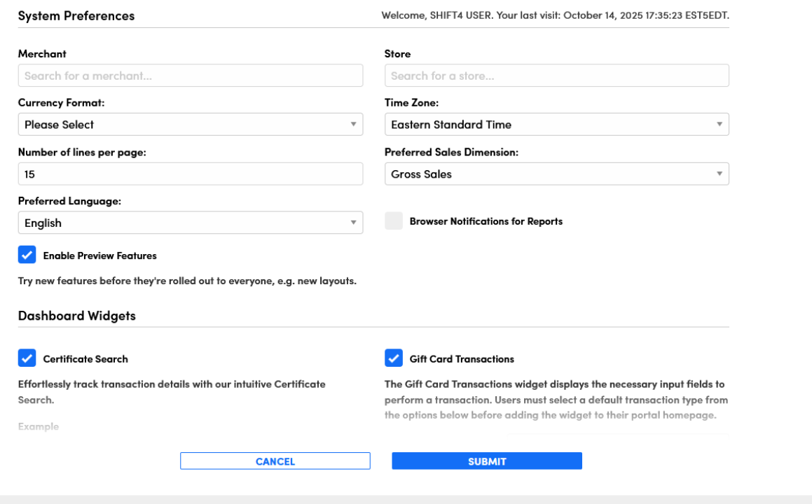Click the Currency Format dropdown arrow
This screenshot has width=812, height=504.
tap(353, 125)
